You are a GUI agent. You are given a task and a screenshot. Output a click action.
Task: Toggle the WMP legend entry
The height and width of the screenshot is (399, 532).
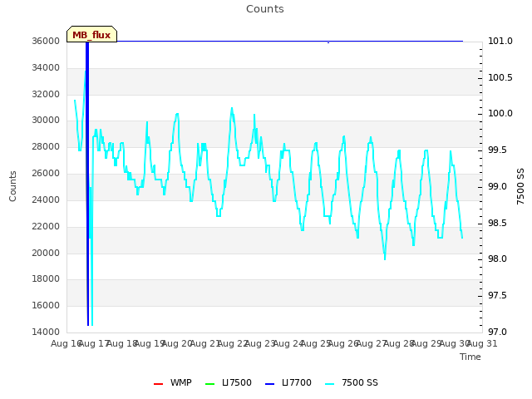[x=172, y=382]
